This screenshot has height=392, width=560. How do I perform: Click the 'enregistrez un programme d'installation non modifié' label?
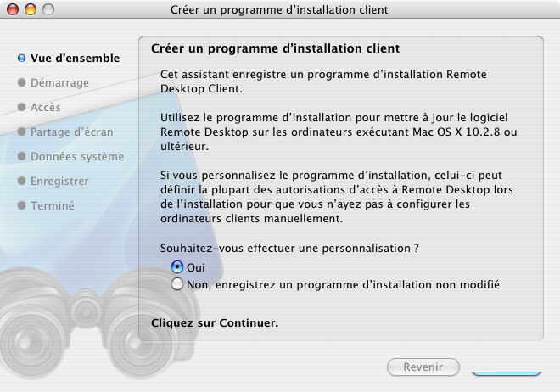pos(357,284)
